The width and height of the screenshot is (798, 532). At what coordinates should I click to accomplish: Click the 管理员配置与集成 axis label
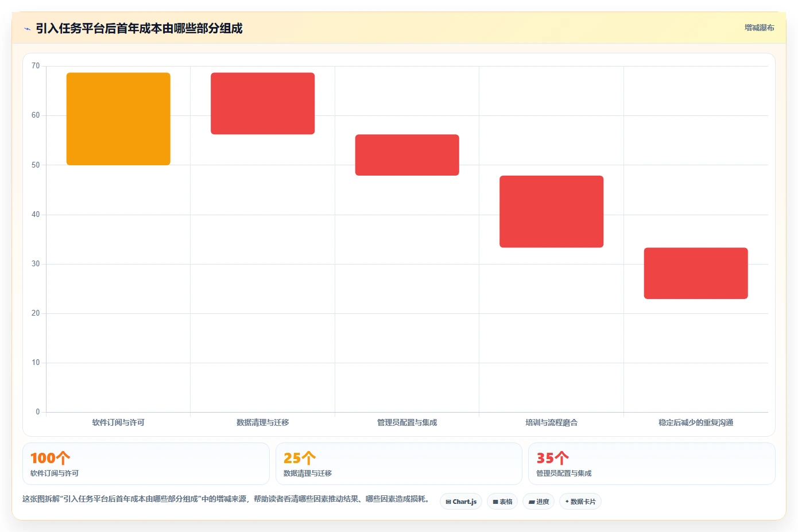[407, 422]
